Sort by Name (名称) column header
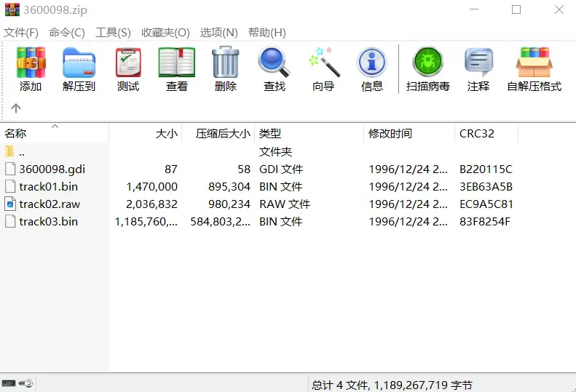This screenshot has height=392, width=576. 55,133
